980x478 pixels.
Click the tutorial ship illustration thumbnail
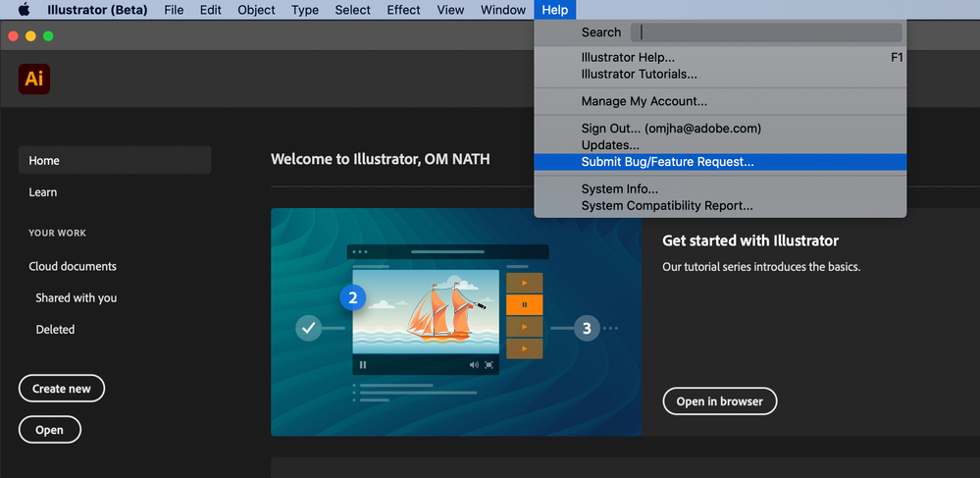[x=426, y=311]
